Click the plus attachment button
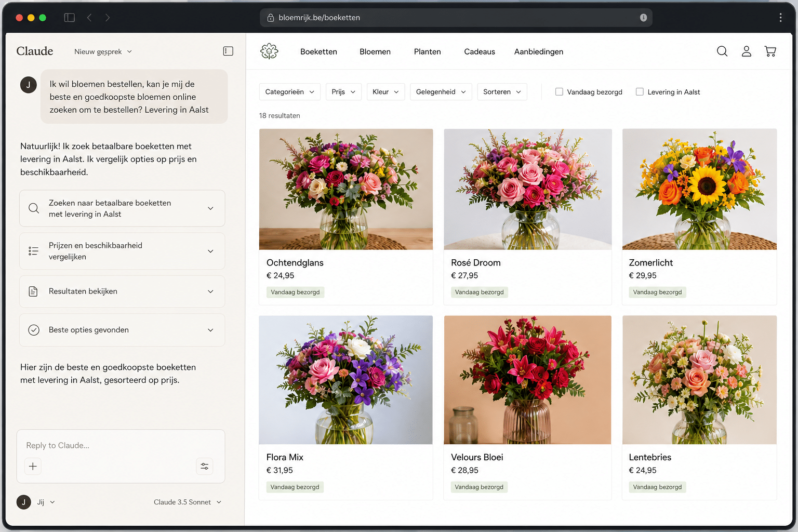798x532 pixels. 33,466
